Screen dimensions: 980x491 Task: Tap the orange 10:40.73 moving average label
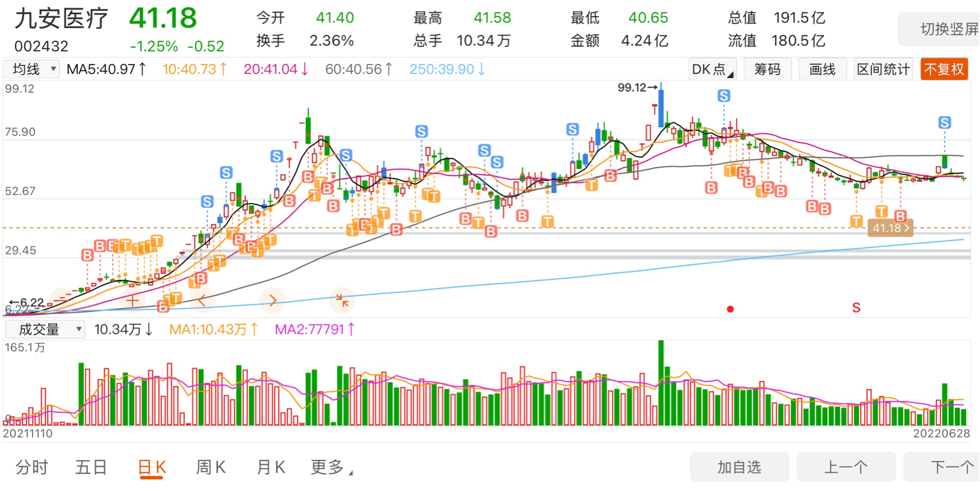click(195, 69)
